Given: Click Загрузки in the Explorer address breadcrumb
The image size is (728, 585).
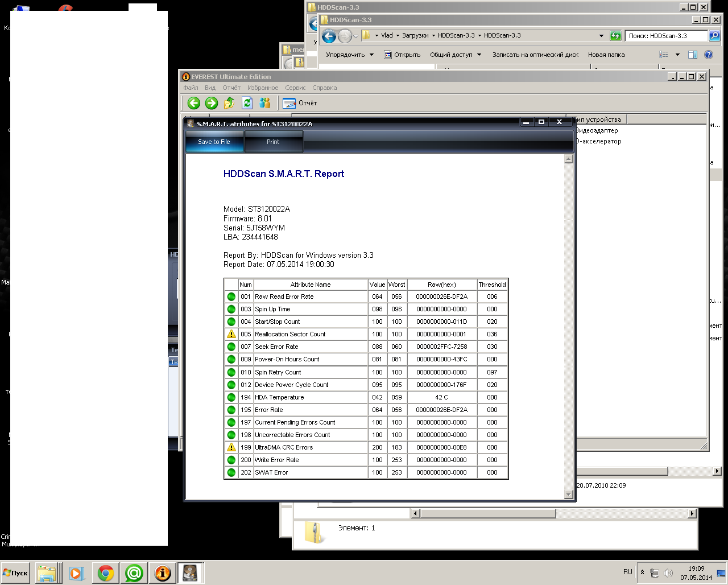Looking at the screenshot, I should pos(415,35).
